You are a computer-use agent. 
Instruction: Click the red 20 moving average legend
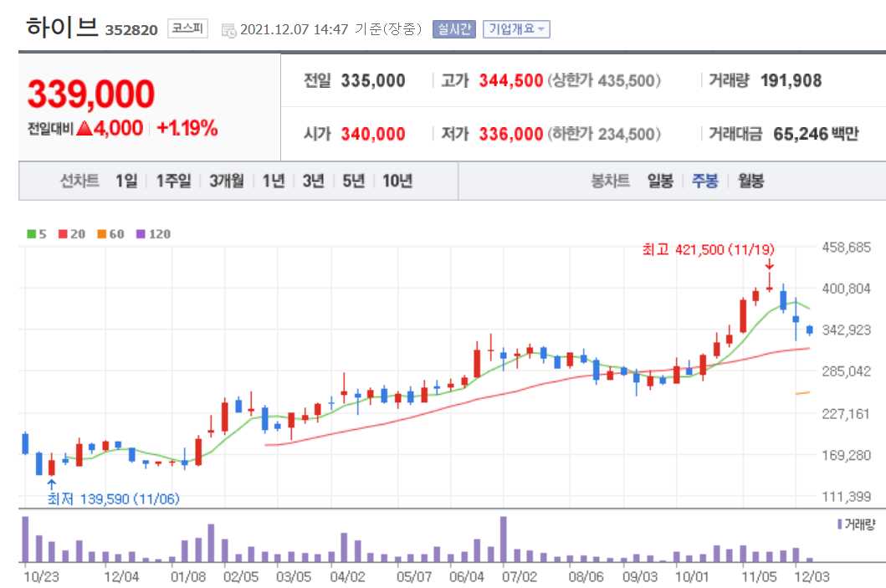click(x=72, y=234)
